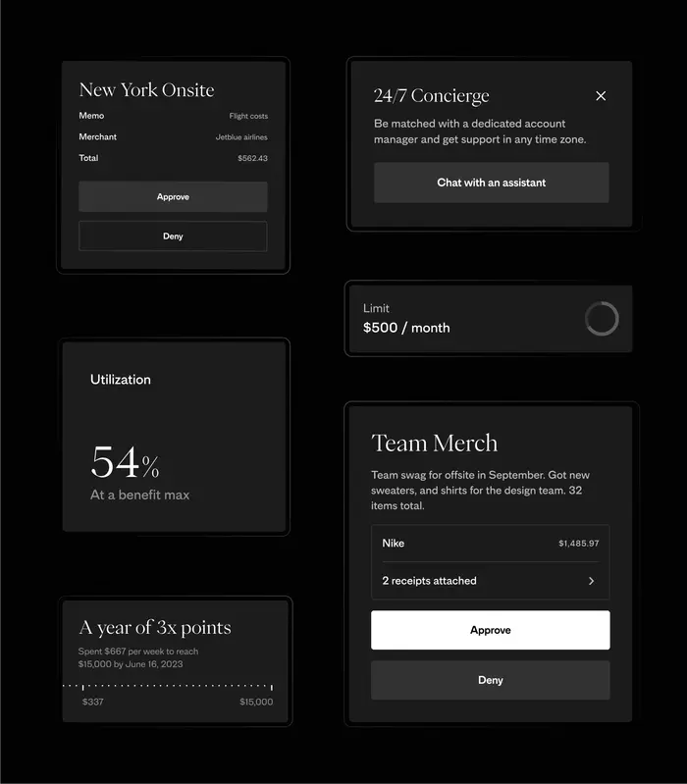
Task: Click the Merchant label
Action: tap(97, 136)
